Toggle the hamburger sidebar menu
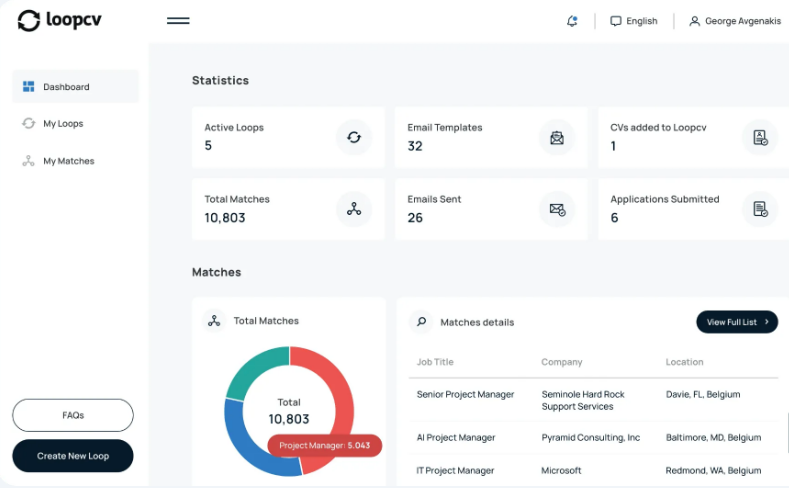The image size is (789, 488). 178,21
